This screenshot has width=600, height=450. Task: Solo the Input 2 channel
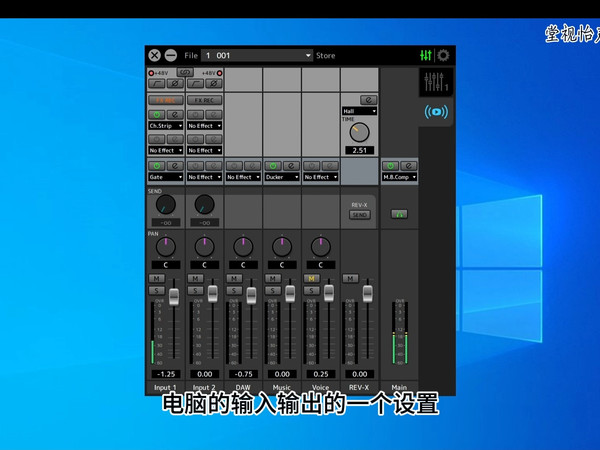click(x=196, y=290)
